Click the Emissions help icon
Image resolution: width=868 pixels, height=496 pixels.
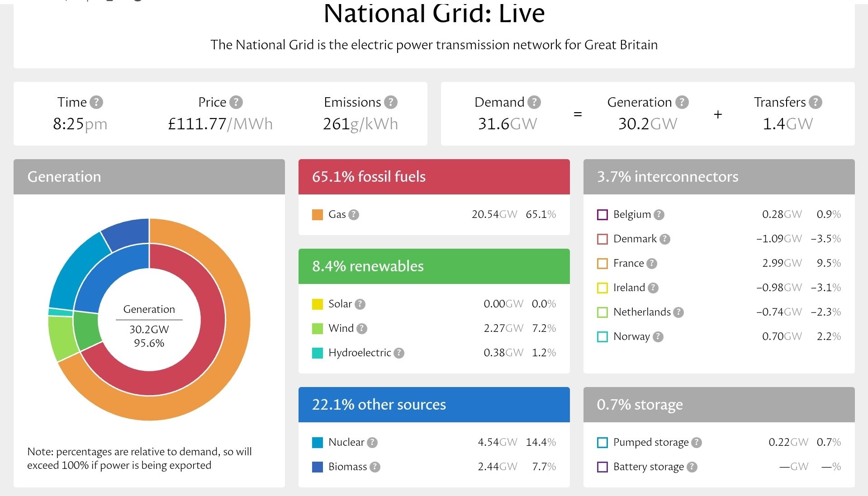[x=390, y=102]
